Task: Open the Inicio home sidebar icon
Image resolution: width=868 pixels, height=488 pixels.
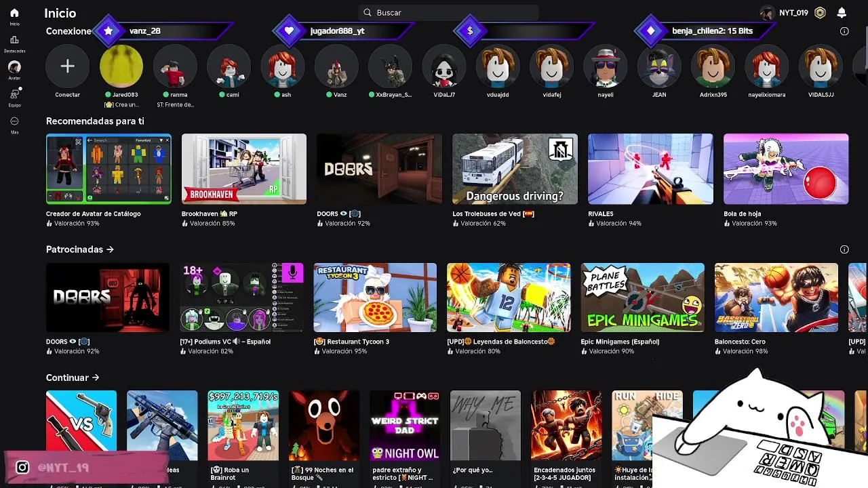Action: pyautogui.click(x=14, y=13)
